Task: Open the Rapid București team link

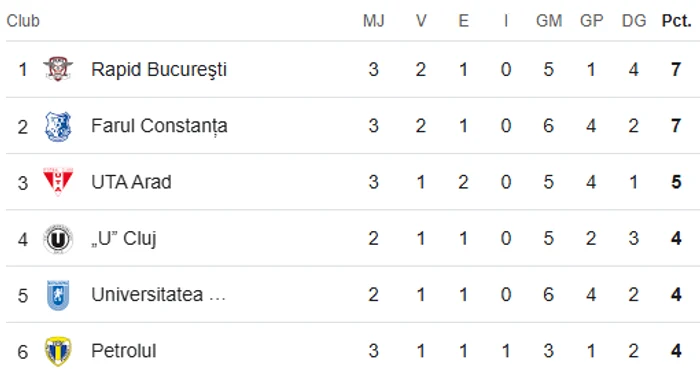Action: pyautogui.click(x=159, y=70)
